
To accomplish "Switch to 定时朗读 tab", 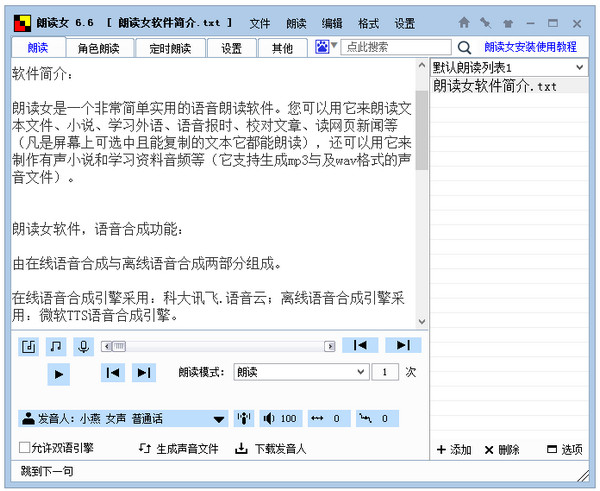I will (x=170, y=48).
